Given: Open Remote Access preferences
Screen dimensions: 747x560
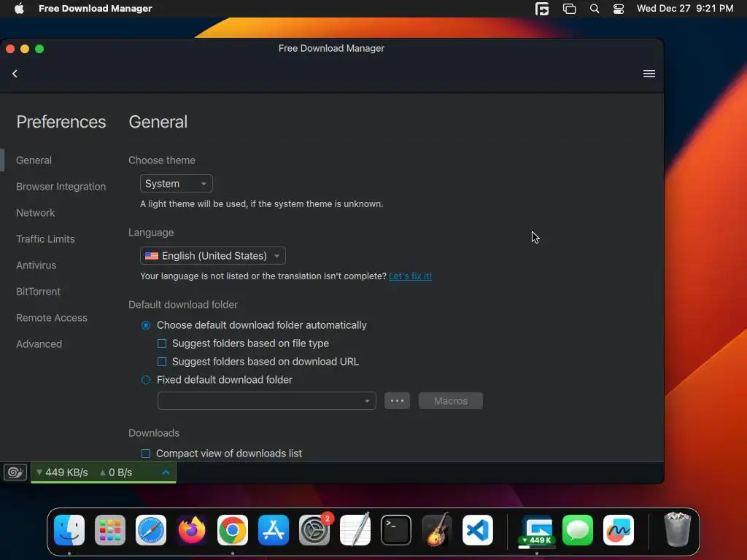Looking at the screenshot, I should [52, 318].
